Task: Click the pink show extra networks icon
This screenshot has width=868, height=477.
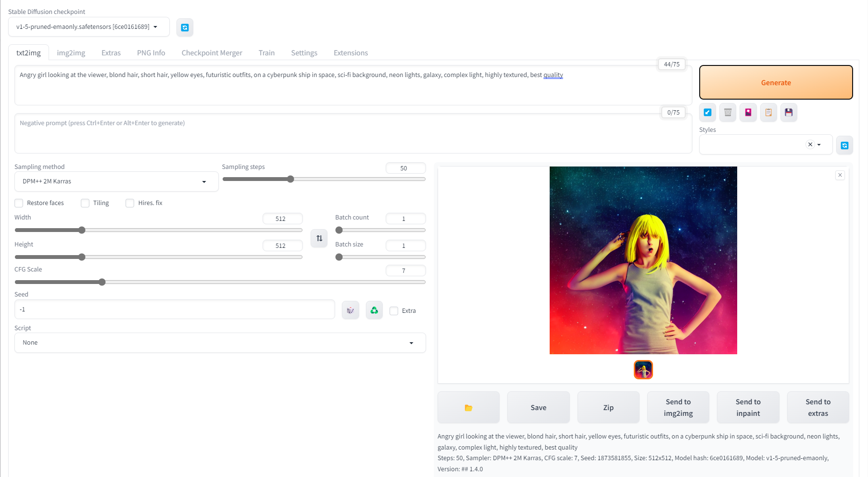Action: [748, 112]
